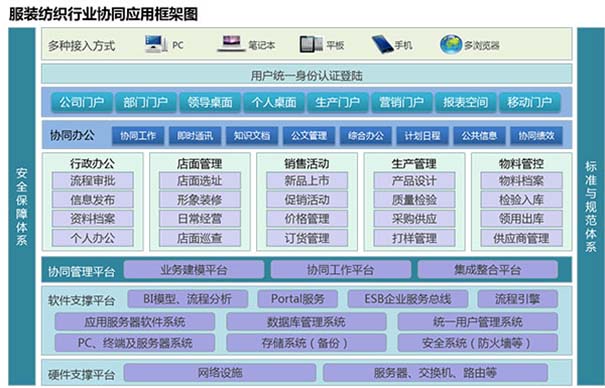Click 店面选址 under 店面管理

coord(200,181)
